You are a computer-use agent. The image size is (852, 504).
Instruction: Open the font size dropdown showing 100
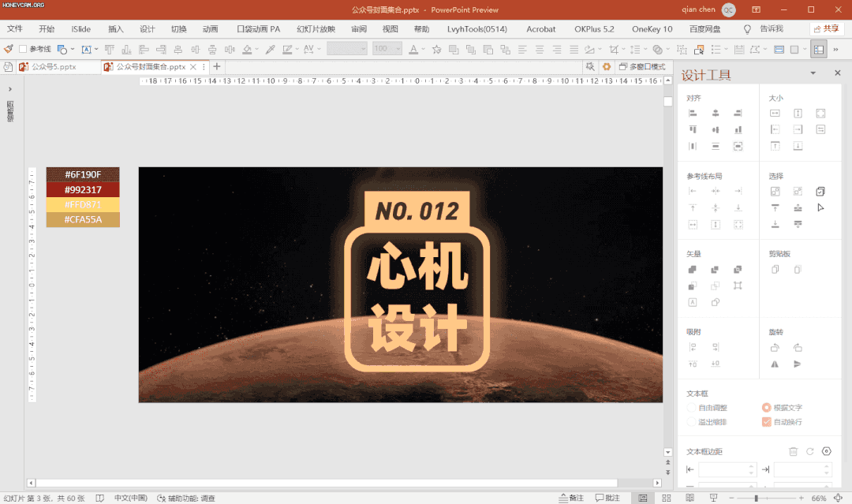click(398, 49)
